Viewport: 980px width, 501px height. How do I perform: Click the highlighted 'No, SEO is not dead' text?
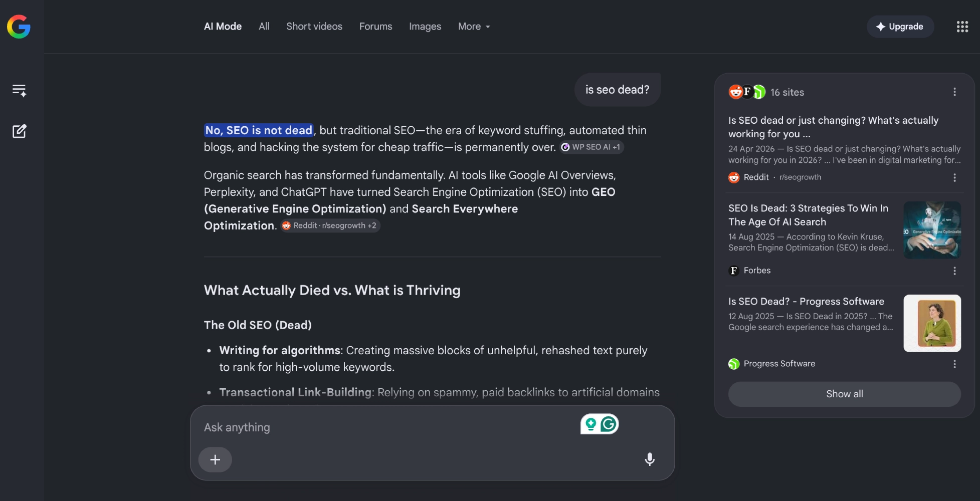tap(259, 130)
